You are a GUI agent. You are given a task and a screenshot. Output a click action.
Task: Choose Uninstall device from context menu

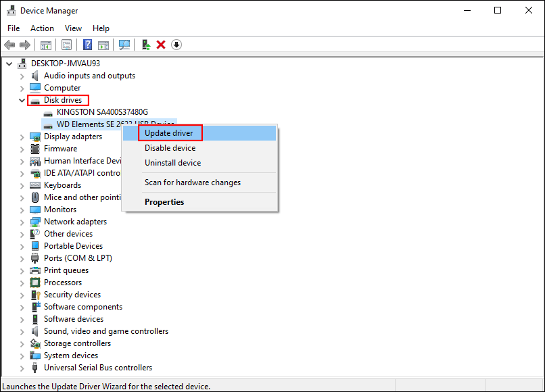pyautogui.click(x=172, y=163)
